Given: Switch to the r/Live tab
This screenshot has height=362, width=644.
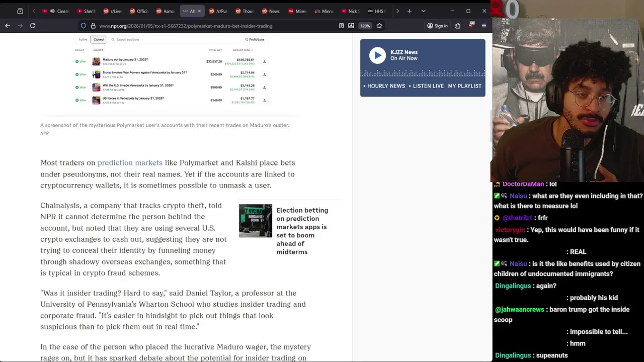Looking at the screenshot, I should [x=113, y=11].
